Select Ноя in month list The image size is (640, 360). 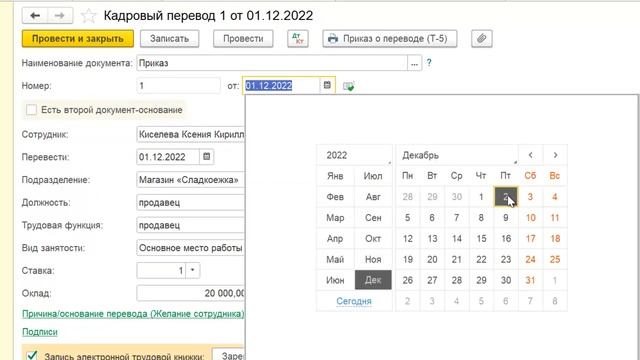(x=373, y=259)
